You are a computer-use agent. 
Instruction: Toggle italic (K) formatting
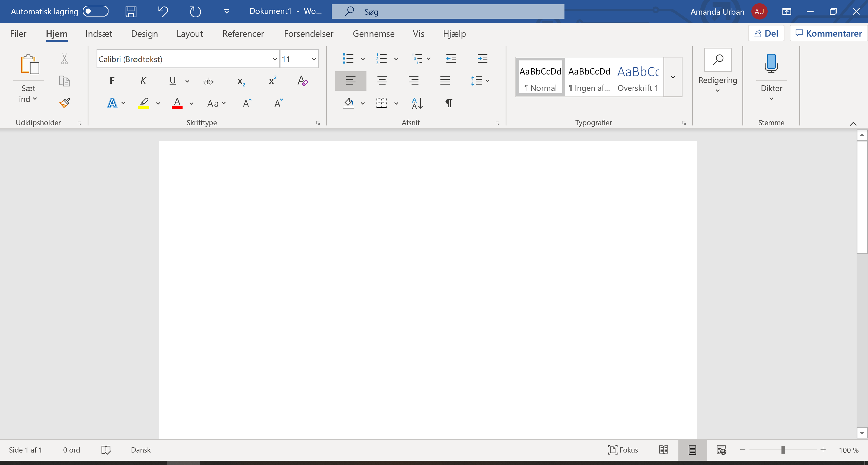point(143,81)
